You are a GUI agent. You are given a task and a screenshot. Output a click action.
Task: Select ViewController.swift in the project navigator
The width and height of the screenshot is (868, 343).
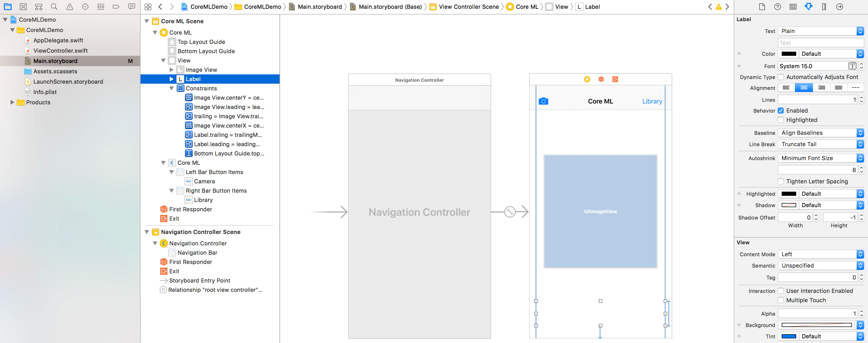click(x=60, y=51)
